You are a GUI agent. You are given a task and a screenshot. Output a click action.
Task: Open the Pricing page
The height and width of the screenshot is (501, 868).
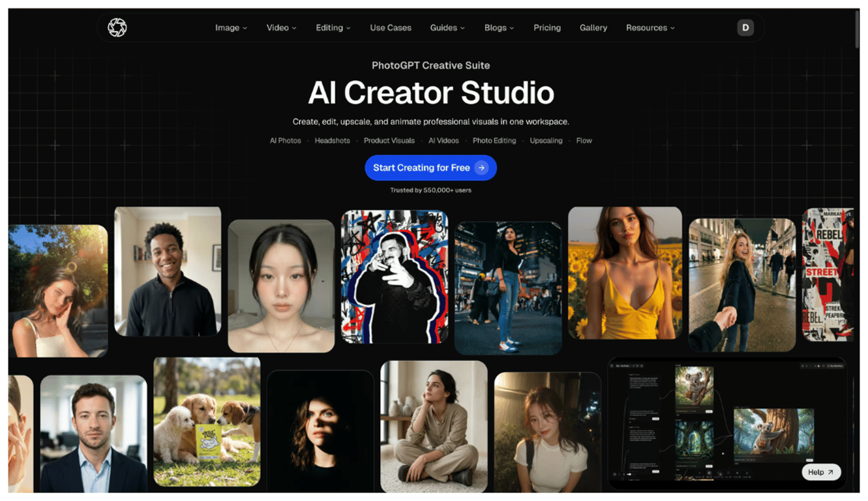(547, 28)
